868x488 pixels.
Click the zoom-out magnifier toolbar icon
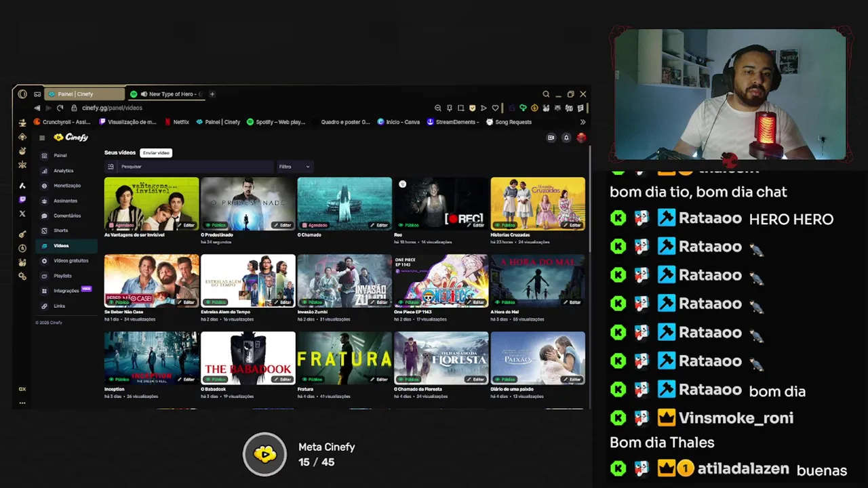[x=437, y=108]
